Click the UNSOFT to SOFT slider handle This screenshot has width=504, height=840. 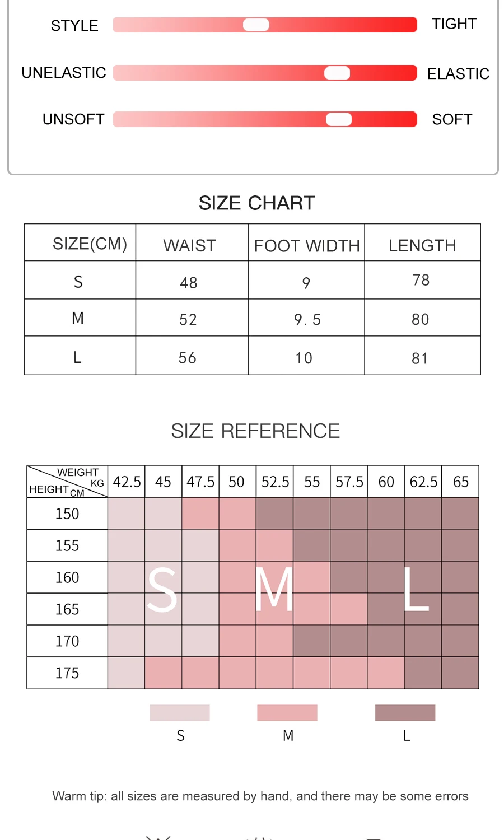[339, 119]
